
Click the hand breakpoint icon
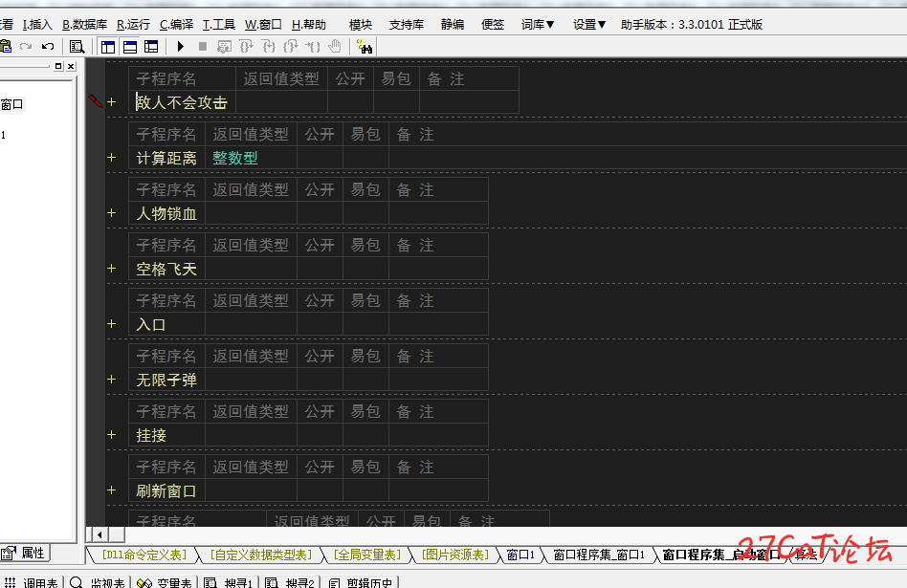pos(335,46)
